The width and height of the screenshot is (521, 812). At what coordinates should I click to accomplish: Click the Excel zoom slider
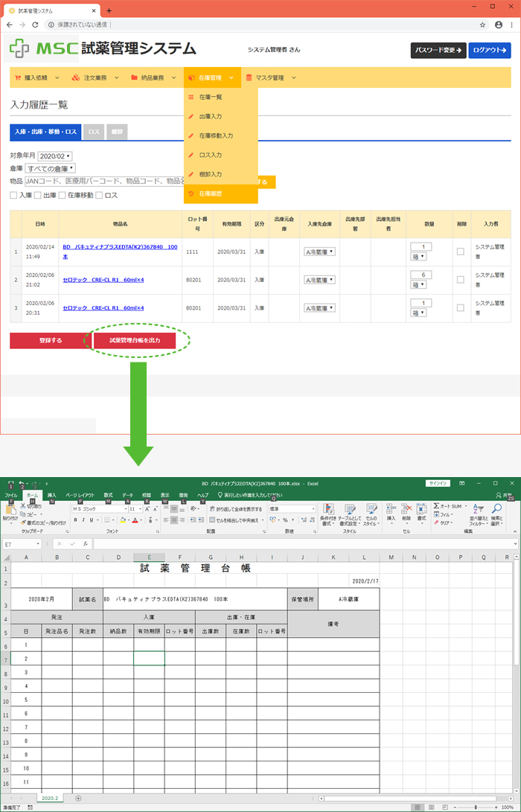(x=476, y=808)
